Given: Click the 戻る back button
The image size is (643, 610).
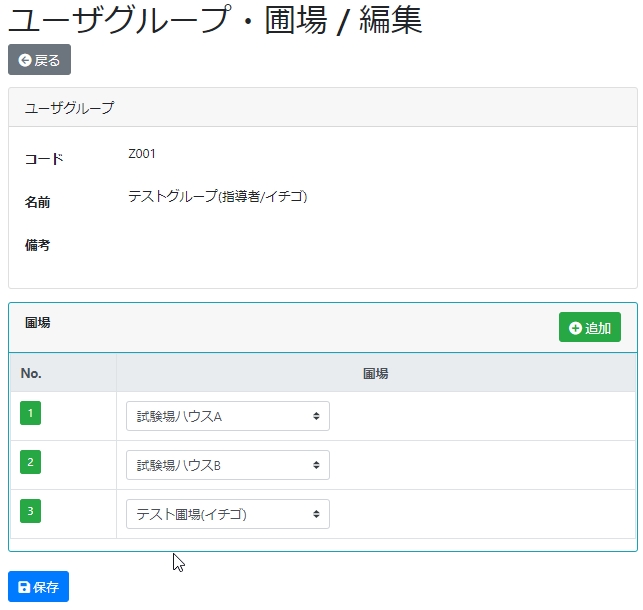Looking at the screenshot, I should click(x=39, y=60).
